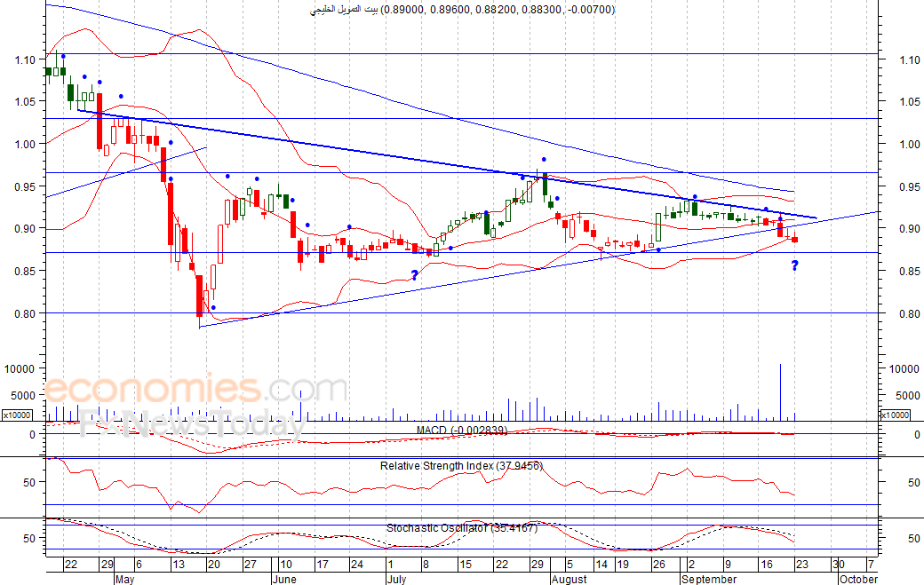
Task: Click the Relative Strength Index (37.9456) label
Action: 461,465
